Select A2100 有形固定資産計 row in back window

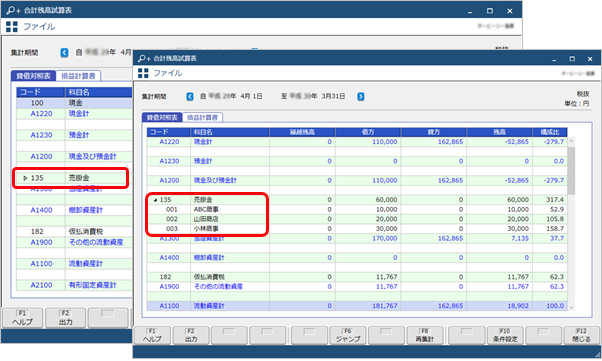point(74,285)
